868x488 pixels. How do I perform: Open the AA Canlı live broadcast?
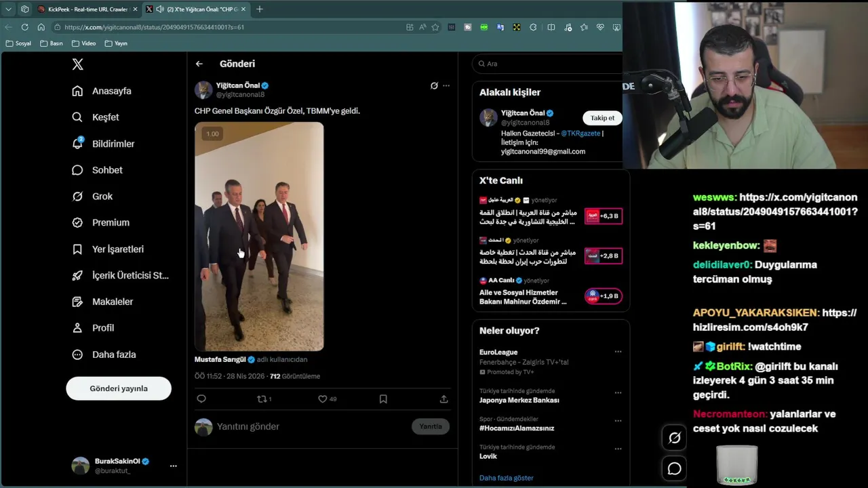(551, 291)
